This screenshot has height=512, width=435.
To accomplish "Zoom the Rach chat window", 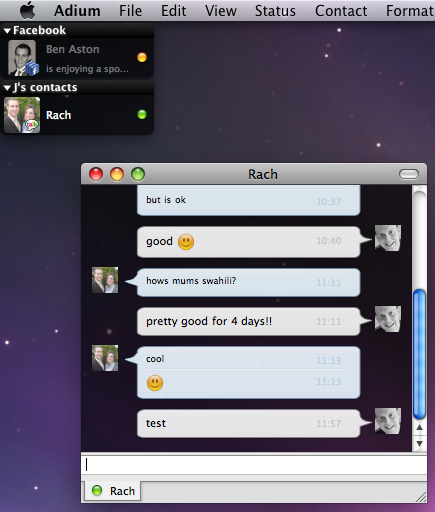I will pos(138,174).
